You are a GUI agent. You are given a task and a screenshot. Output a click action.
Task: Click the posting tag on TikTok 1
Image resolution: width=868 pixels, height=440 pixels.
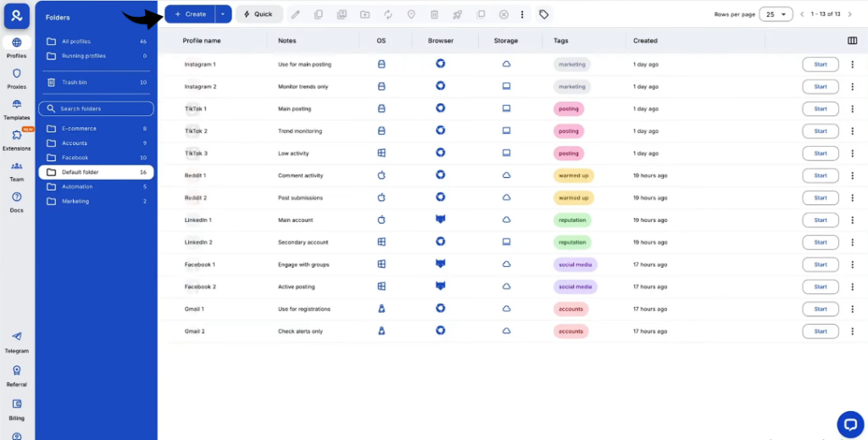click(x=569, y=109)
